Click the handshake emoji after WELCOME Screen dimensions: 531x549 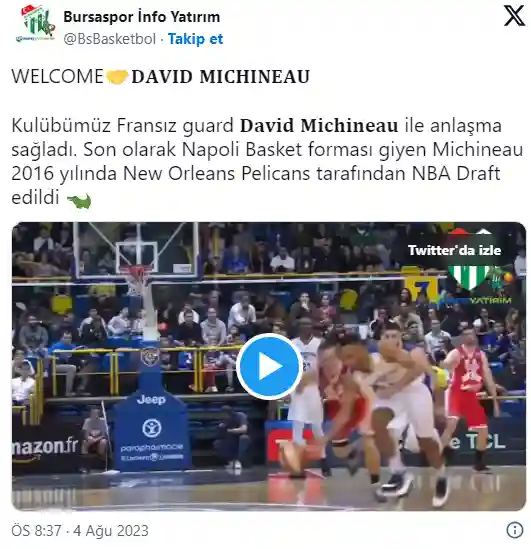117,77
